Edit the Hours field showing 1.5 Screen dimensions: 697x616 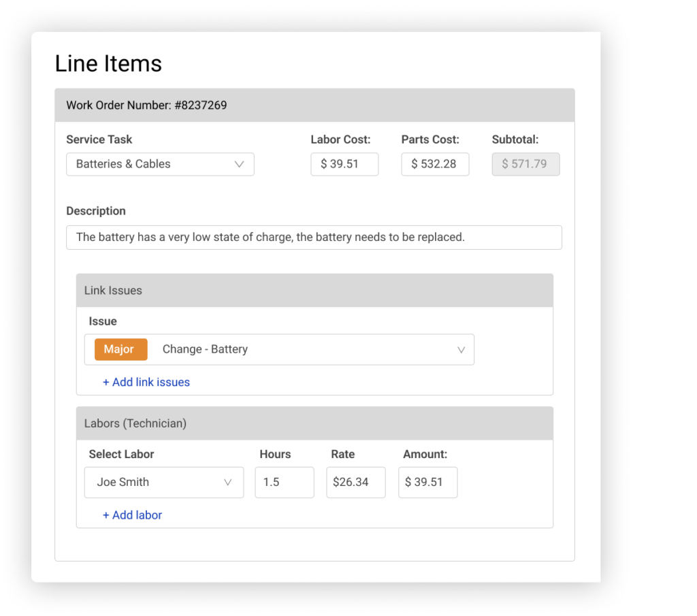coord(284,482)
